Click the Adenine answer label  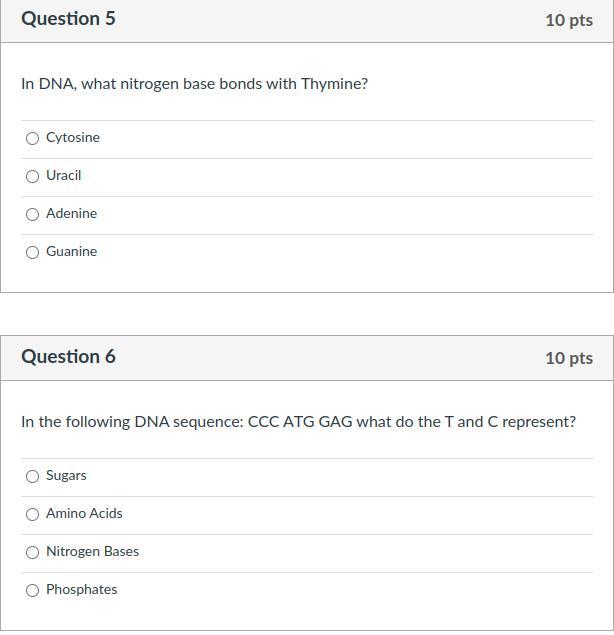[72, 213]
